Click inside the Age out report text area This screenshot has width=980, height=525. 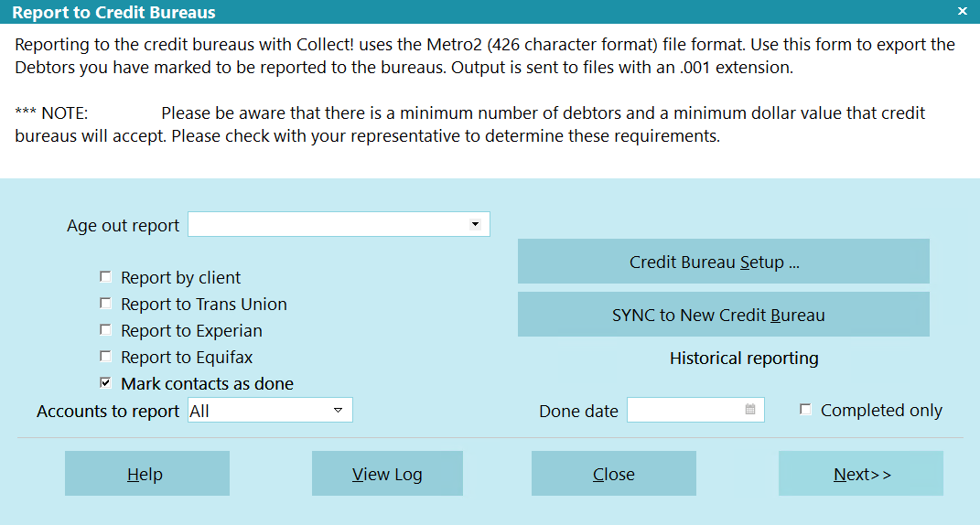pyautogui.click(x=325, y=224)
